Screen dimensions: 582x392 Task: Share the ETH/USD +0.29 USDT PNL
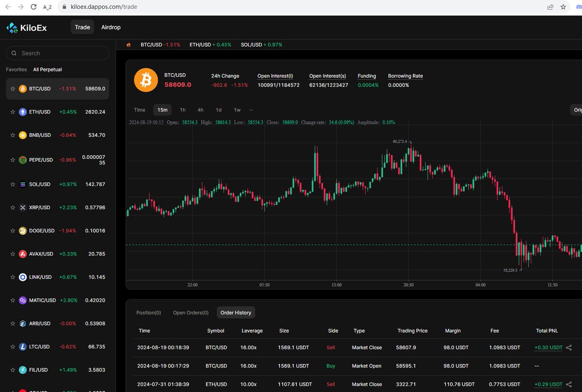point(569,385)
